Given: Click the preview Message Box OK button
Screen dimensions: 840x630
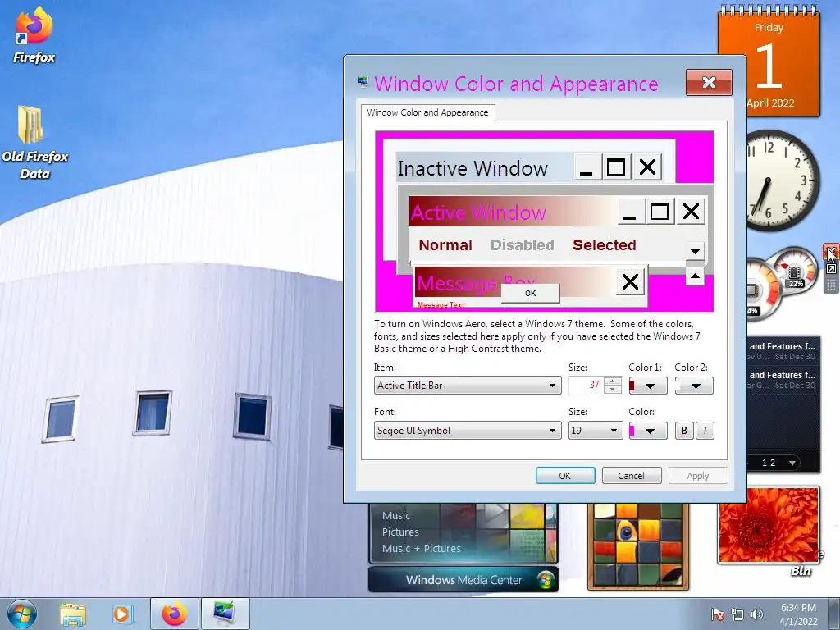Looking at the screenshot, I should click(x=531, y=293).
